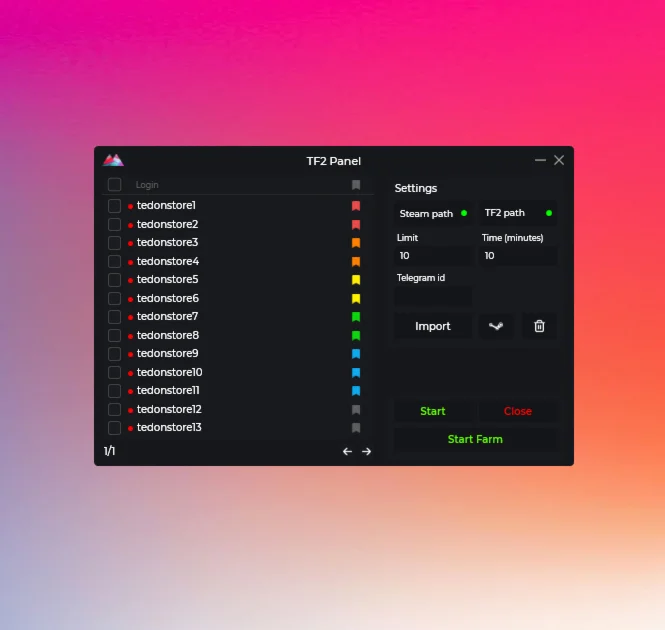665x630 pixels.
Task: Go to next page with right arrow
Action: 366,451
